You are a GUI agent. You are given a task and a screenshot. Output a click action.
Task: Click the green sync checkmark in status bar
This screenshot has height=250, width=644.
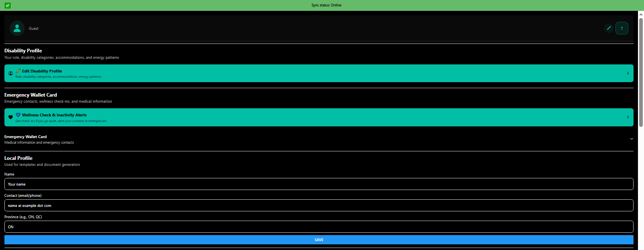(x=8, y=5)
